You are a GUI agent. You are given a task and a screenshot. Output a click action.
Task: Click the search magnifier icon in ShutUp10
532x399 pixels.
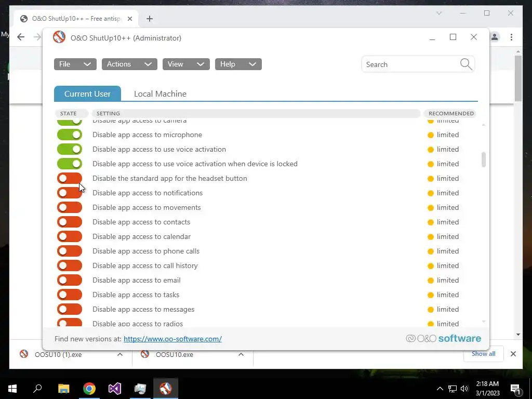tap(466, 64)
